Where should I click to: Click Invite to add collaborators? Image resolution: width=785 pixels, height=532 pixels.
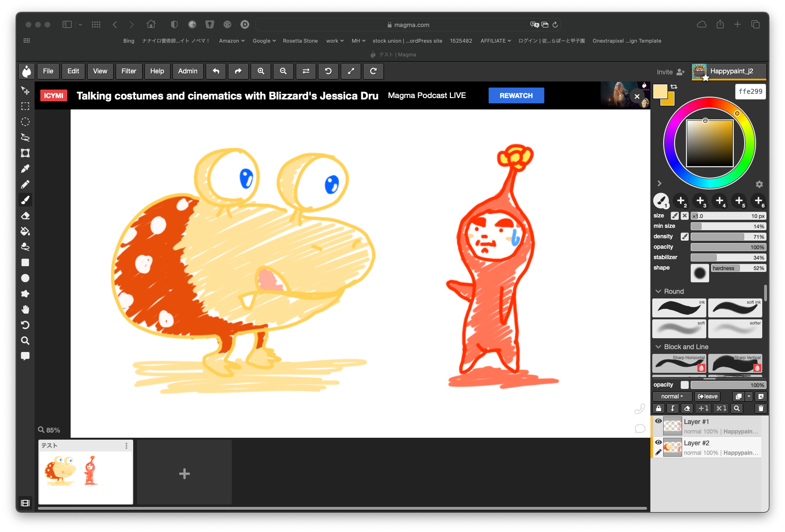coord(671,72)
